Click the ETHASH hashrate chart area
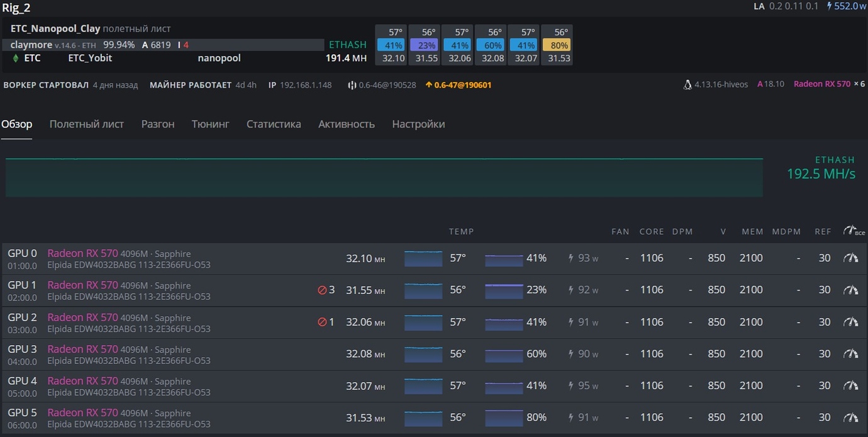 click(x=384, y=178)
